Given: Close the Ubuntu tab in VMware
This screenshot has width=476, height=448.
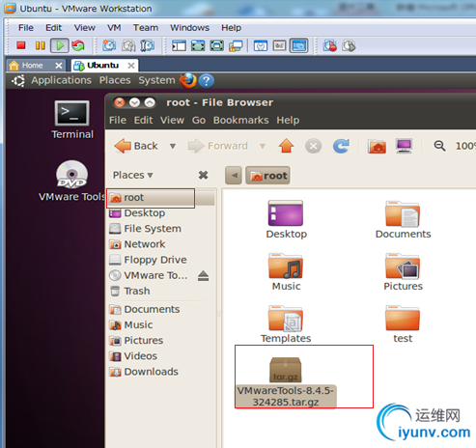Looking at the screenshot, I should [131, 66].
